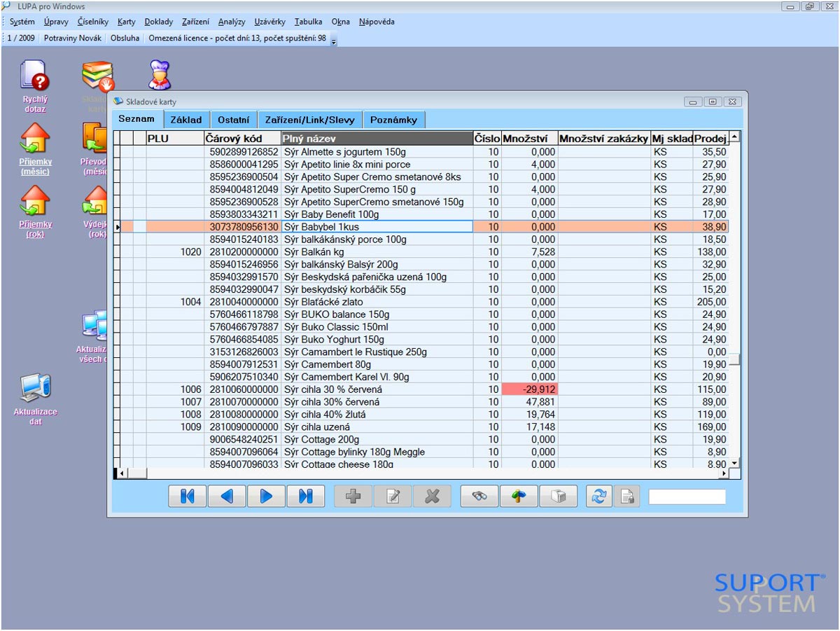This screenshot has height=631, width=840.
Task: Open the Doklady menu
Action: tap(159, 22)
